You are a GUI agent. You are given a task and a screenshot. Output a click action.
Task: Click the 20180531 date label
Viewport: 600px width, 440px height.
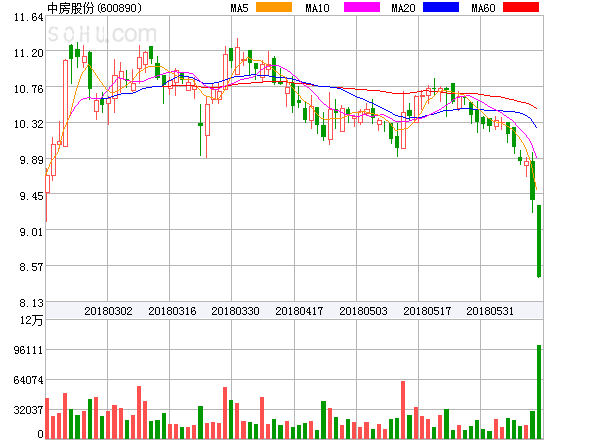coord(490,311)
